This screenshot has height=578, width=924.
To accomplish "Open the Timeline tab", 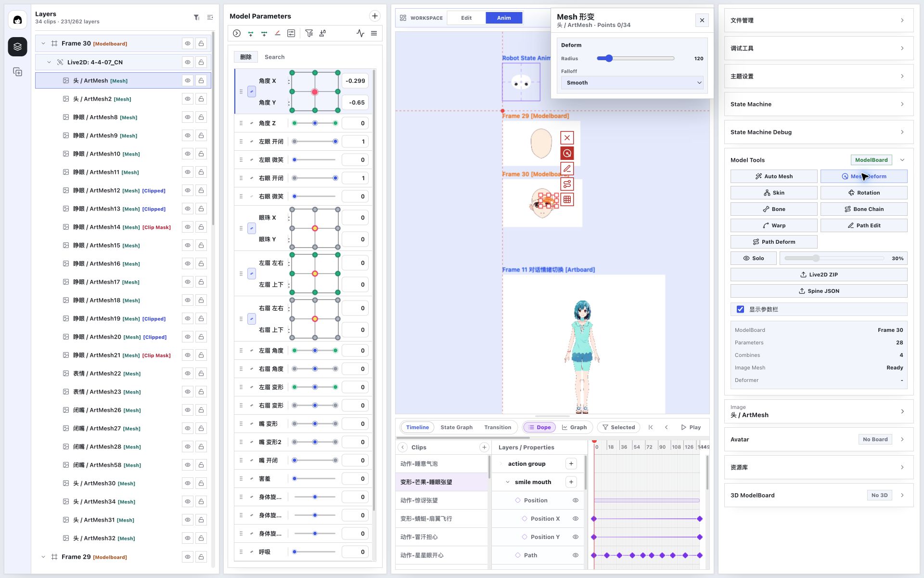I will [417, 427].
